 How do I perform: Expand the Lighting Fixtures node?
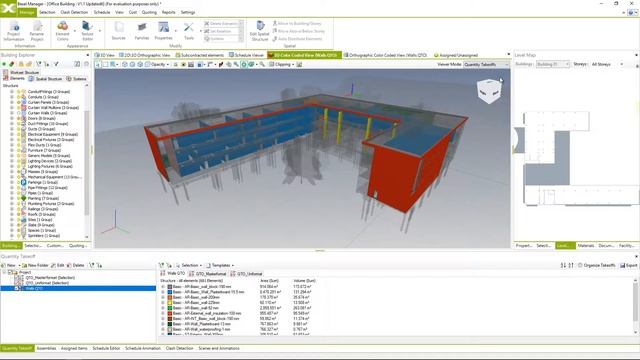click(12, 166)
